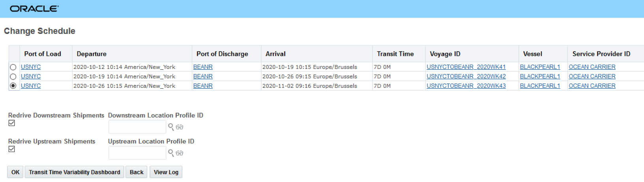Click the Oracle logo in header
Image resolution: width=644 pixels, height=182 pixels.
tap(34, 9)
